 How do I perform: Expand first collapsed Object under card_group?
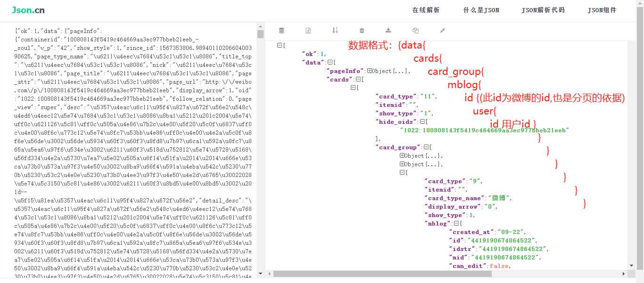402,155
